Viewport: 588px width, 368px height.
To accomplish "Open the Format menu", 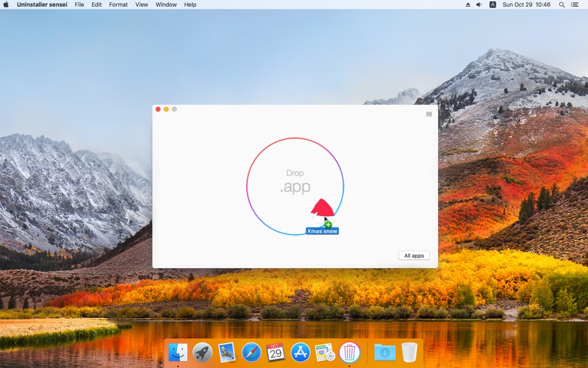I will point(118,4).
